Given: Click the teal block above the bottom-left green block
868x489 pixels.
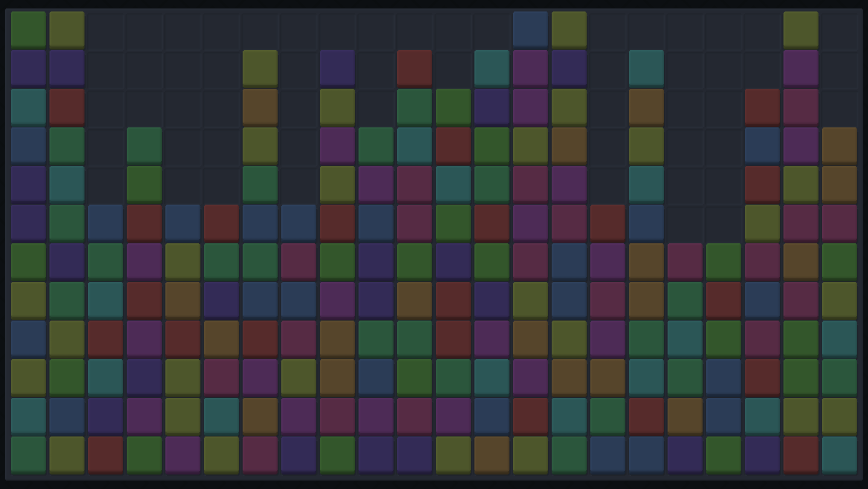Looking at the screenshot, I should click(x=28, y=416).
